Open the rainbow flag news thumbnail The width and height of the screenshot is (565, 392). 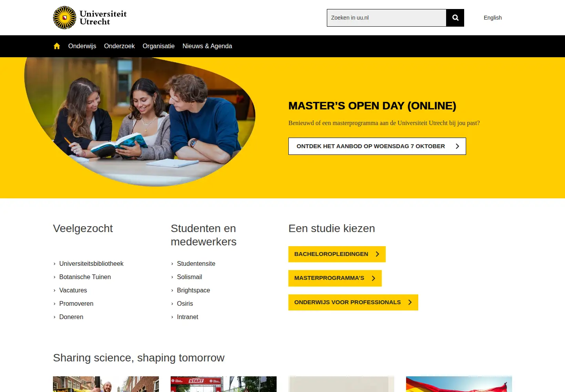point(459,384)
